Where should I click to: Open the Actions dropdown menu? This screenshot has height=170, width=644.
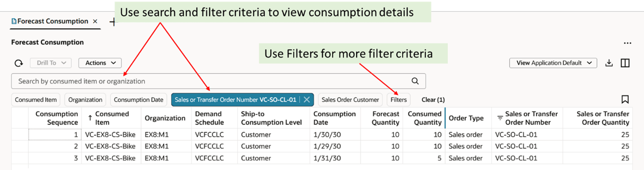tap(100, 63)
